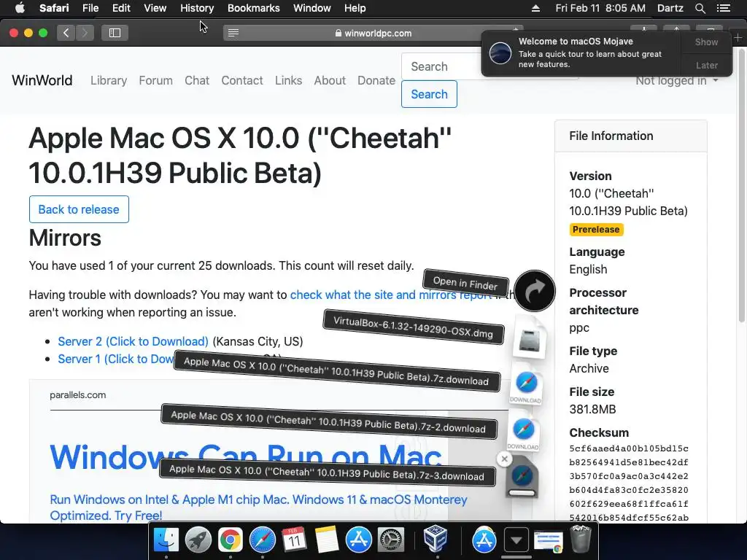Click the winworldpc.com address field
This screenshot has height=560, width=747.
(373, 34)
